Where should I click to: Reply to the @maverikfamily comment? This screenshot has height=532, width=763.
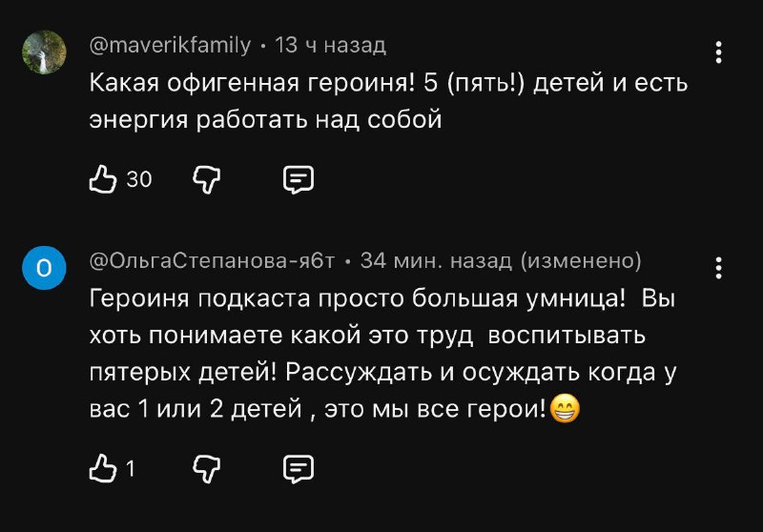point(299,178)
